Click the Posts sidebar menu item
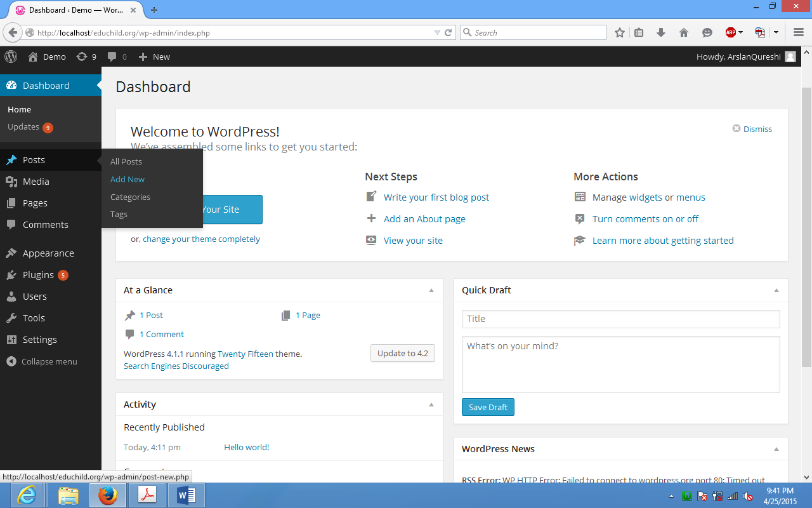This screenshot has width=812, height=508. (51, 160)
